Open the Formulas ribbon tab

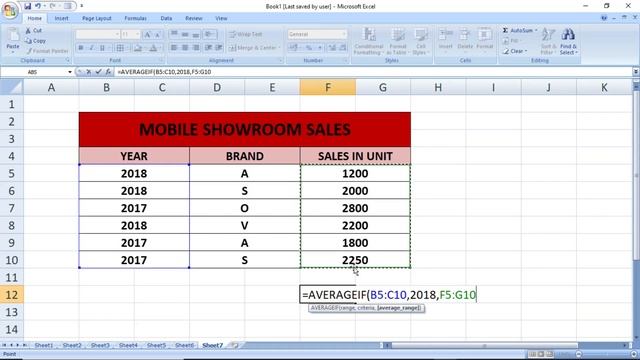click(x=136, y=18)
